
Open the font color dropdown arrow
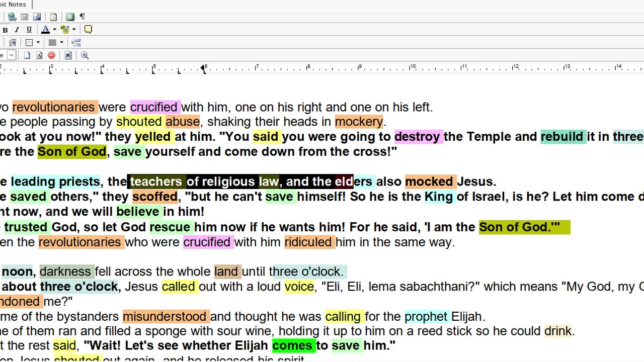tap(54, 30)
